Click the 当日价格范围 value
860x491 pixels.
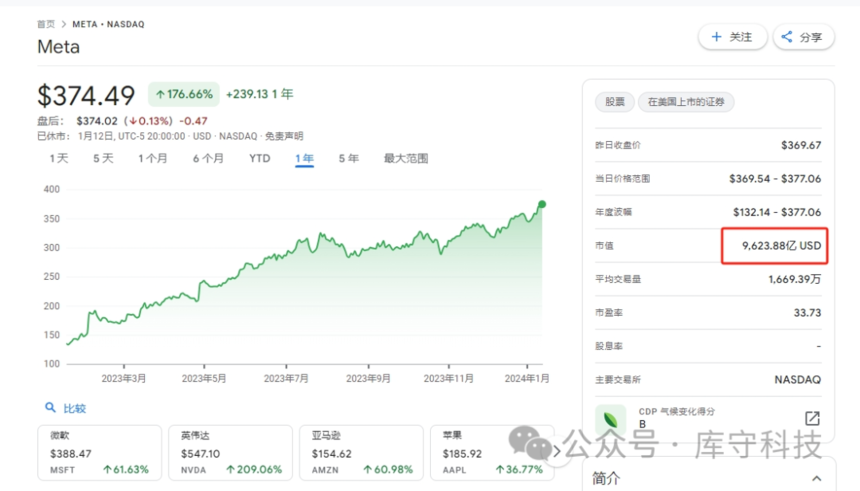pos(775,179)
